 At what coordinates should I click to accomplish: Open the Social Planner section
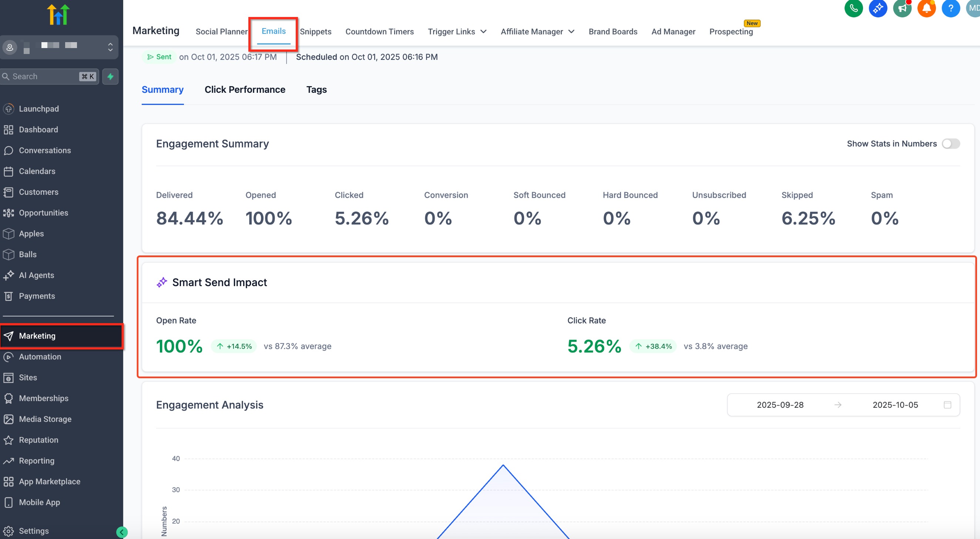(221, 31)
